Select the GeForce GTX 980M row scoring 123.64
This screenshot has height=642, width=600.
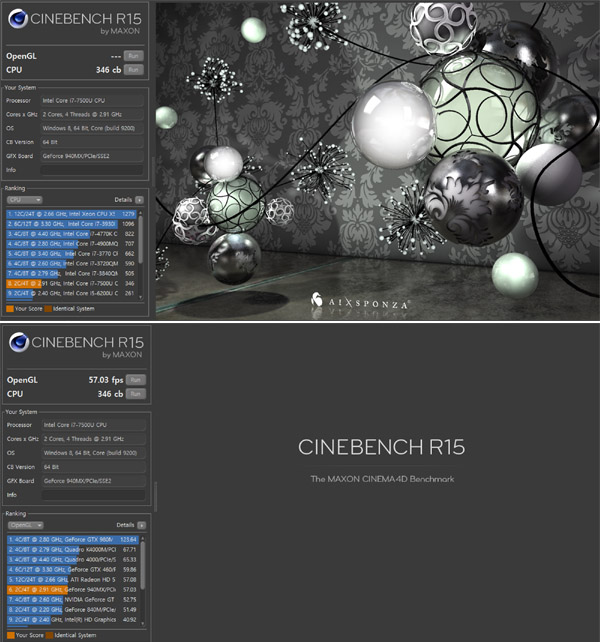[73, 540]
